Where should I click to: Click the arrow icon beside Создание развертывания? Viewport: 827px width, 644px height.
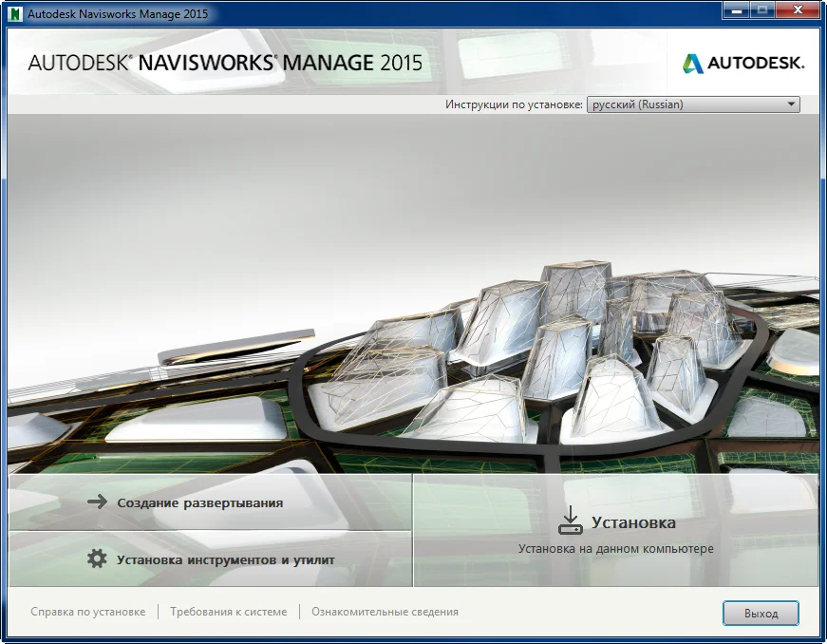point(96,502)
